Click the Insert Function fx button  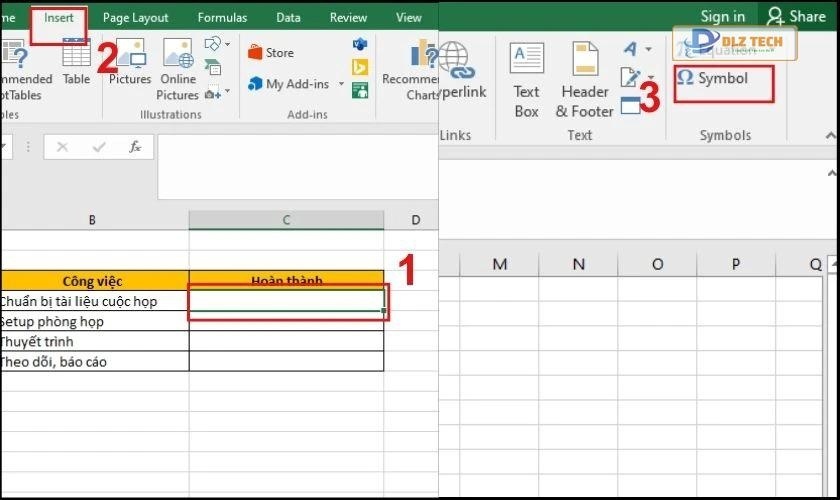(135, 147)
